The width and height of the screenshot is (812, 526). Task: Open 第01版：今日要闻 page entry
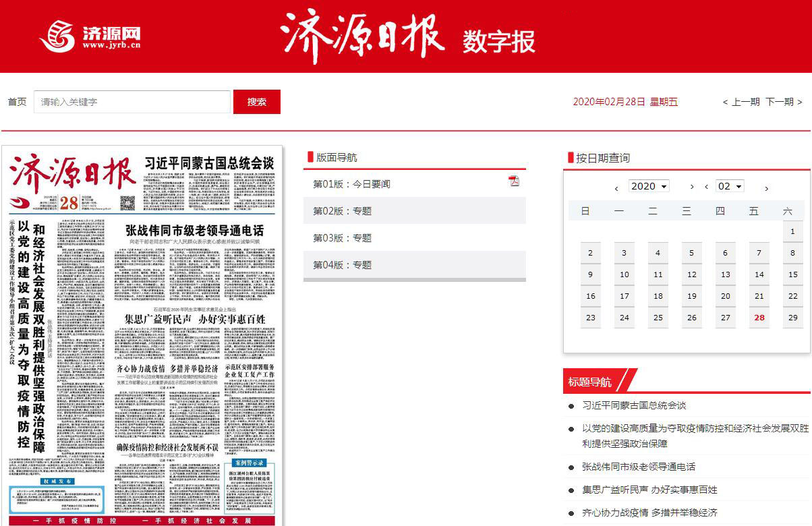[x=351, y=184]
